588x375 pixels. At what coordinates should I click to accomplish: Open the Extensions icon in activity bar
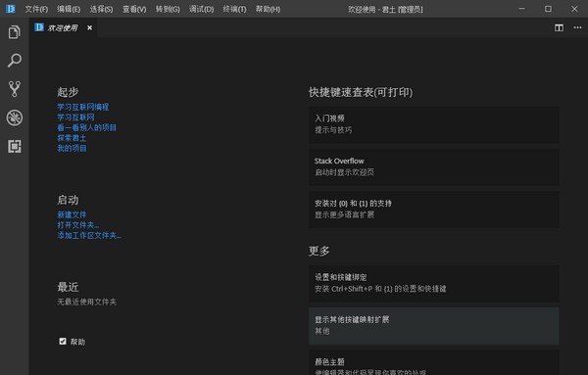pos(15,146)
